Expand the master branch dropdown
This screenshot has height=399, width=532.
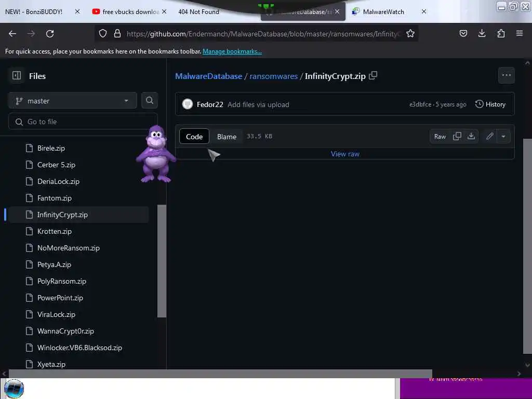click(72, 101)
